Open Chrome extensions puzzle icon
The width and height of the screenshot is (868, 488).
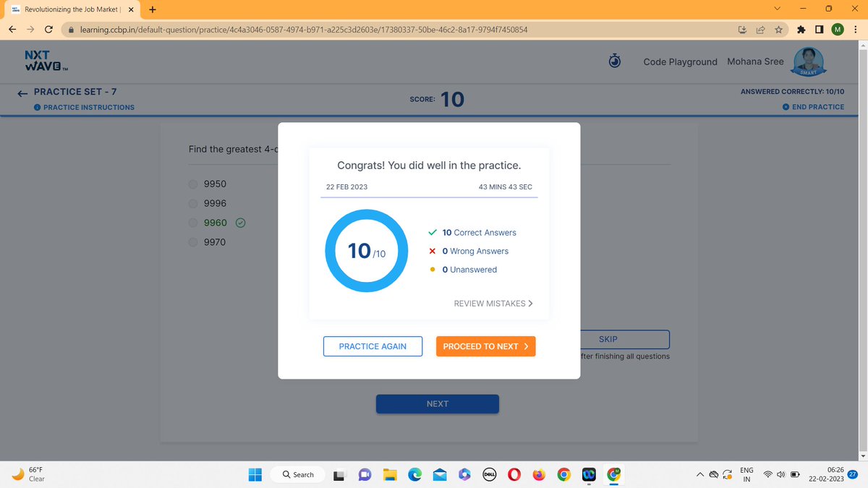(802, 30)
